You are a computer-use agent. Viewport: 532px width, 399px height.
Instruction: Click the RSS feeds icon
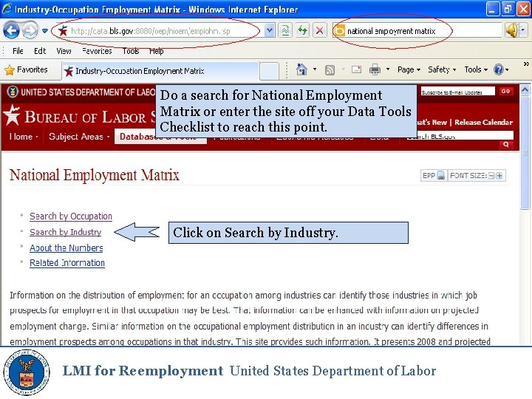pyautogui.click(x=330, y=70)
